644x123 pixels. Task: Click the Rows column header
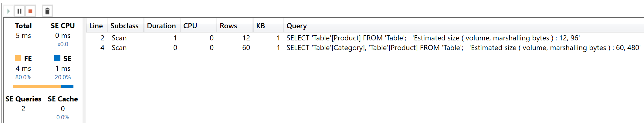[x=228, y=26]
